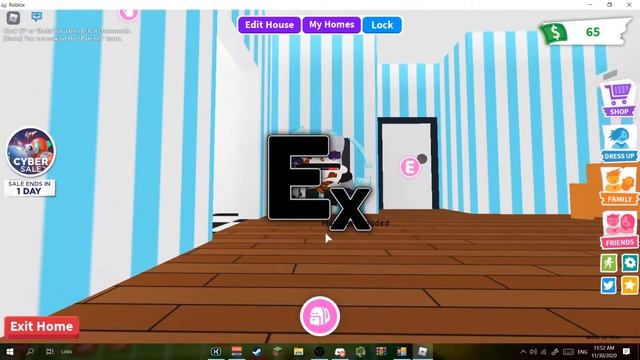The width and height of the screenshot is (640, 360).
Task: Open the Edit House menu
Action: [269, 25]
